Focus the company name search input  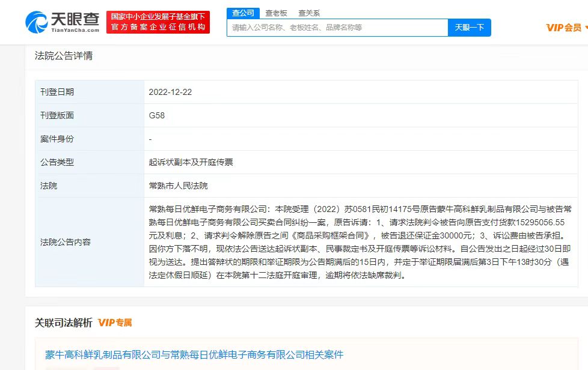click(337, 28)
